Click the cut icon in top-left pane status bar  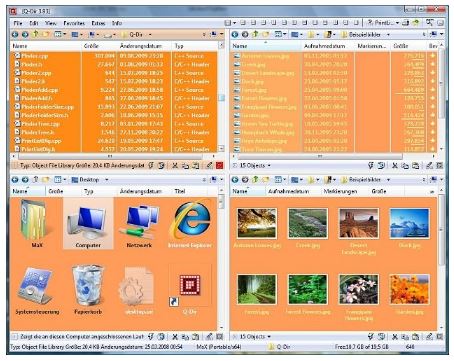175,165
